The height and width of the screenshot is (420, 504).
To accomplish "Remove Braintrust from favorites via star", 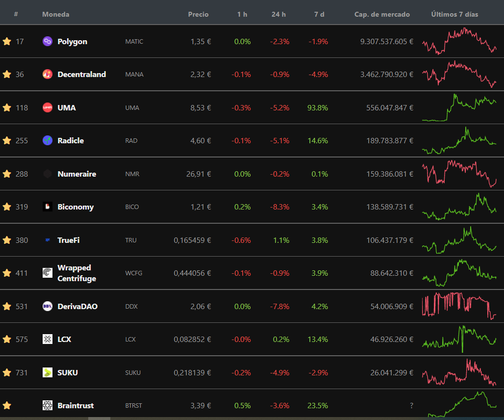I will click(7, 406).
